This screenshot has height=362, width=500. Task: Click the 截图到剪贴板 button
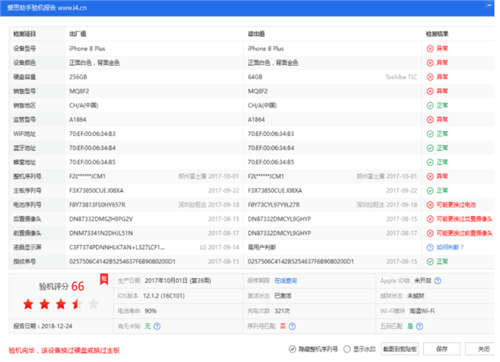(400, 349)
